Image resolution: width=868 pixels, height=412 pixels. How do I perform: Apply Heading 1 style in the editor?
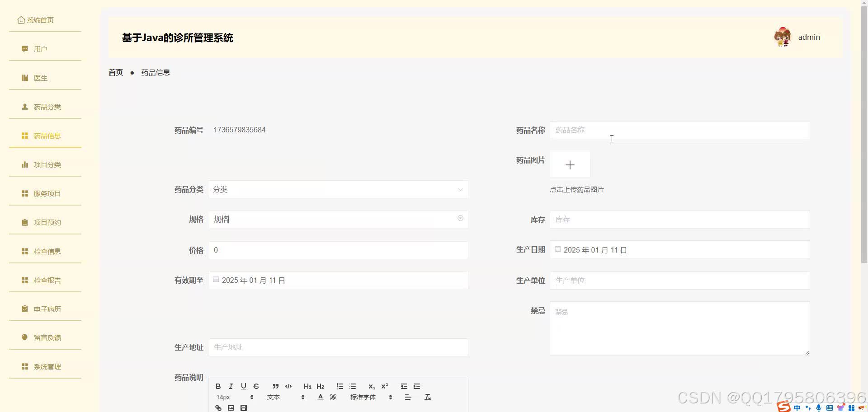pos(307,386)
